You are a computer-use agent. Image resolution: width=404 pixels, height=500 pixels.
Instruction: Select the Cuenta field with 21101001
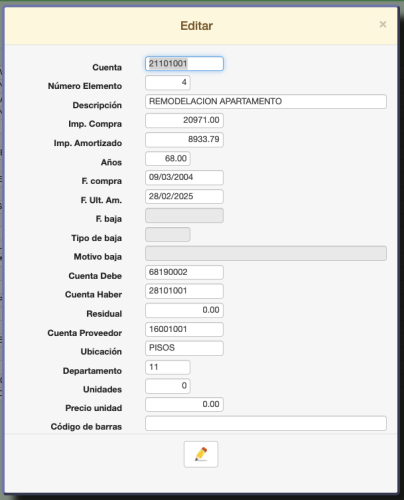184,64
